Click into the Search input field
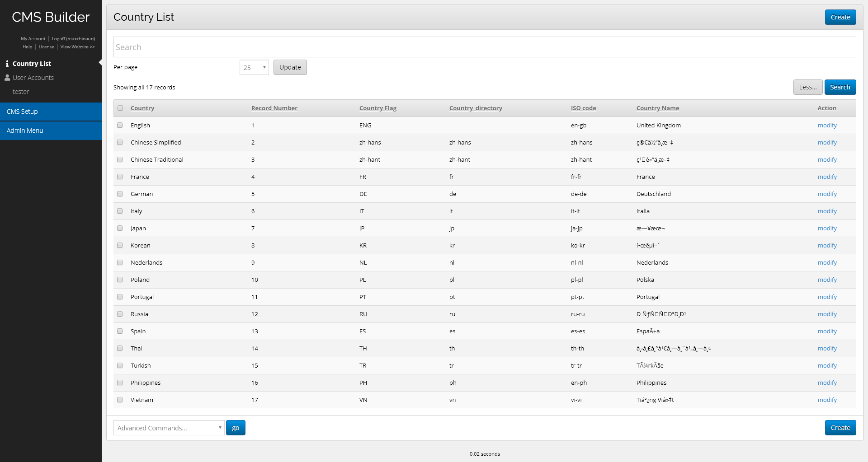 [x=484, y=47]
